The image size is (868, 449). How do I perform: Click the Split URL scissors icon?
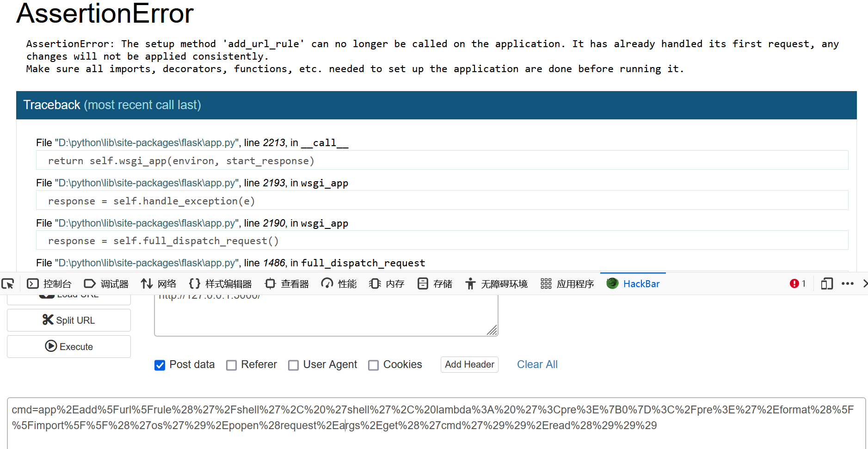point(48,320)
